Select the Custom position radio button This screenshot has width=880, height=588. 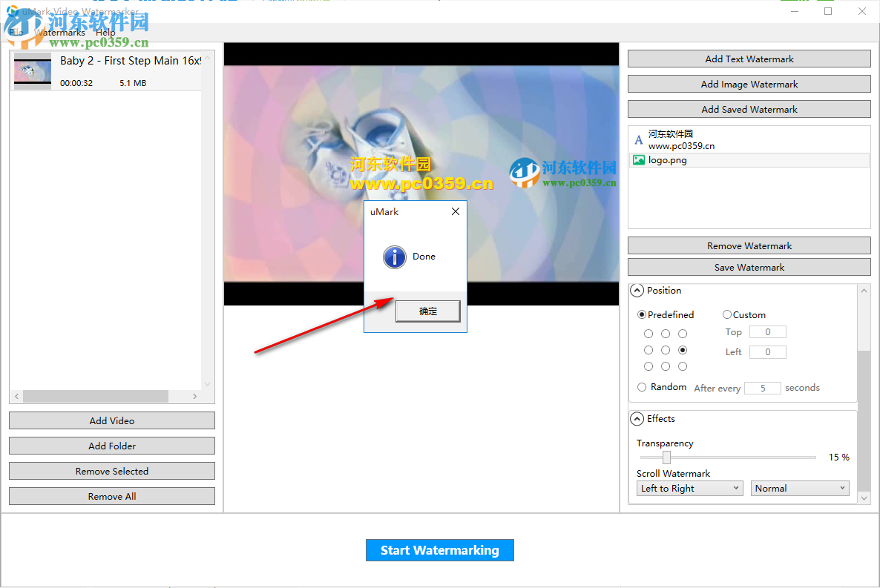point(727,314)
